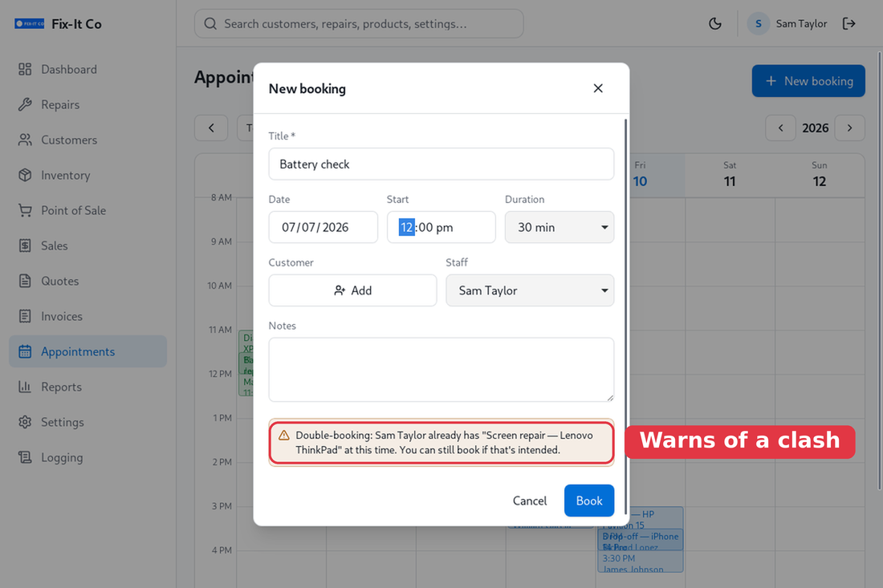Go to next year arrow
This screenshot has width=883, height=588.
pos(850,128)
